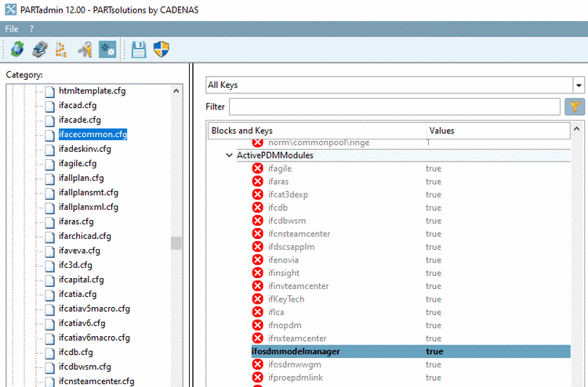
Task: Select ifacecommon.cfg in the category tree
Action: 93,135
